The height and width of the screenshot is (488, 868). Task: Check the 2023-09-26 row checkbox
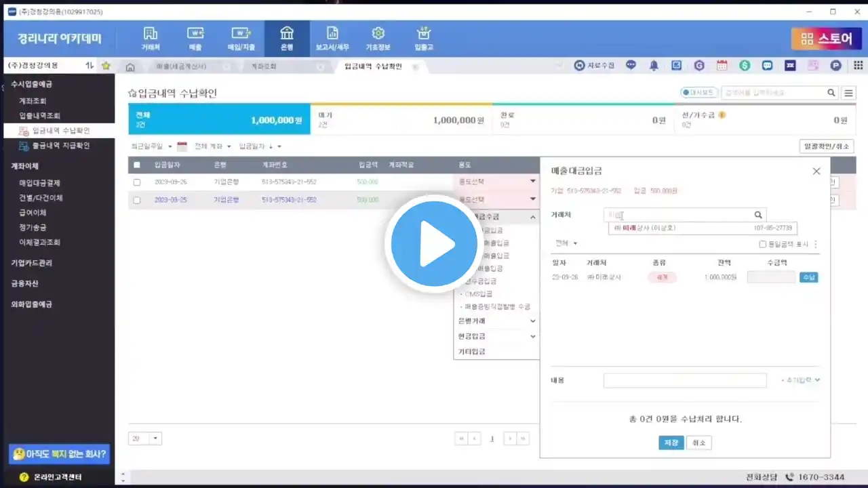tap(137, 182)
